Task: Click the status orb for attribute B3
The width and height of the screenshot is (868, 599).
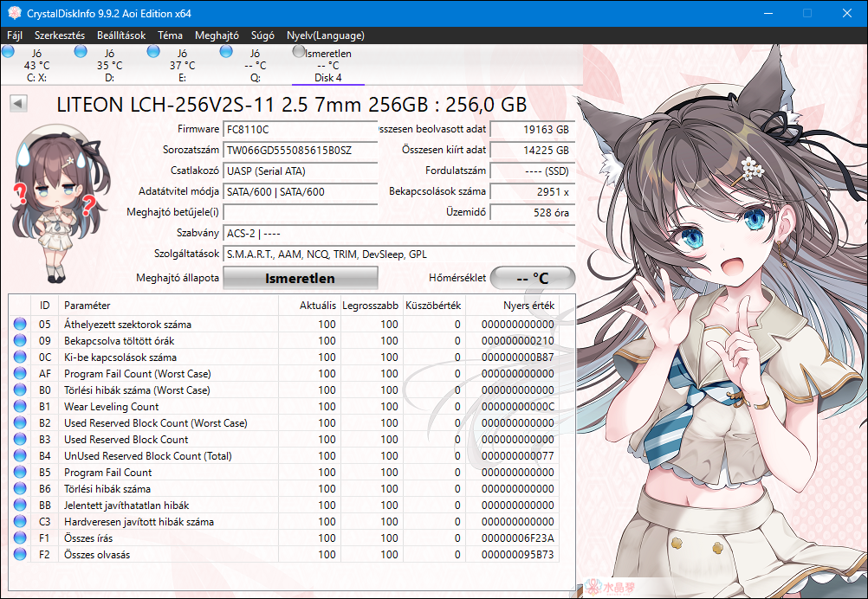Action: 20,439
